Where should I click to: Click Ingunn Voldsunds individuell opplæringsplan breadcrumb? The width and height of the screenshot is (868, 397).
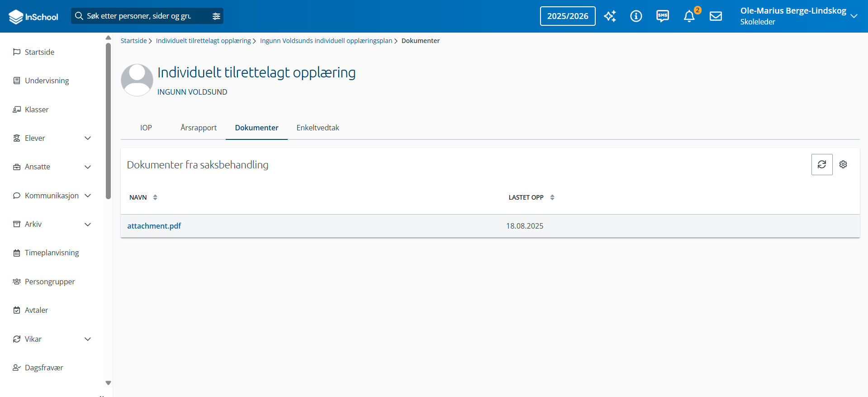coord(326,41)
